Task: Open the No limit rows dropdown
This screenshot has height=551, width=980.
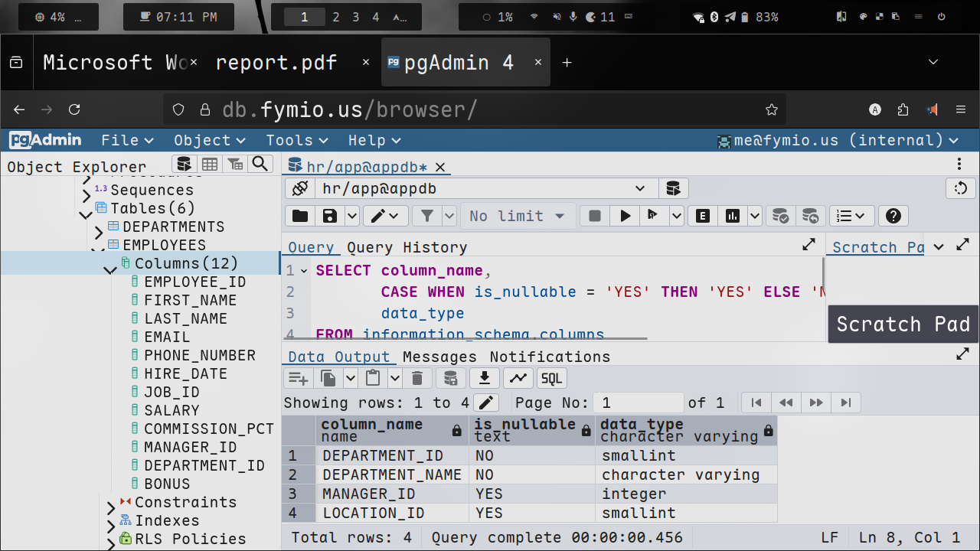Action: pyautogui.click(x=518, y=217)
